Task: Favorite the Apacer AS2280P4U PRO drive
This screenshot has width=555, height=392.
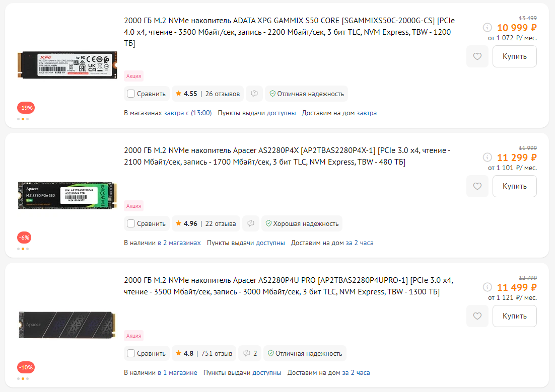Action: pos(477,316)
